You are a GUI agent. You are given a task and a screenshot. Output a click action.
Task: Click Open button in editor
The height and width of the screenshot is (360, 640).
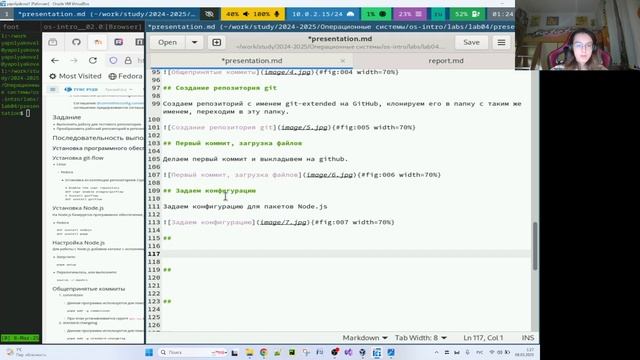pyautogui.click(x=167, y=42)
